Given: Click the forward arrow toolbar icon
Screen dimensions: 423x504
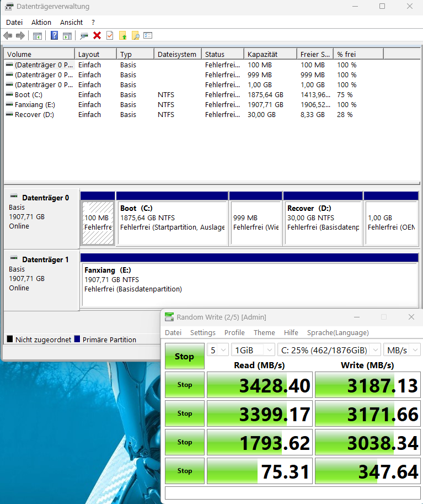Looking at the screenshot, I should (20, 36).
